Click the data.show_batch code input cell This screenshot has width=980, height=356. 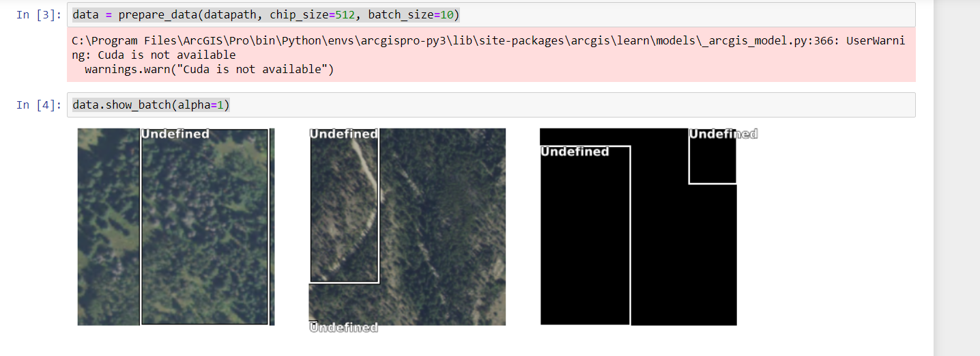click(491, 105)
